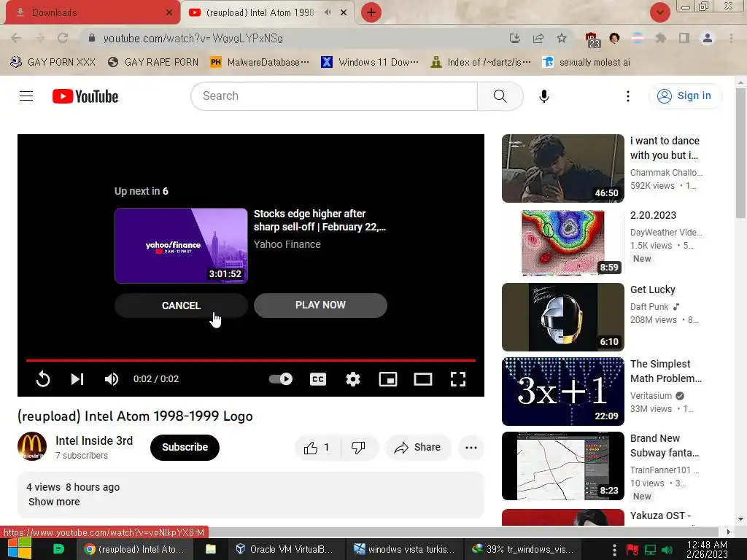The image size is (747, 560).
Task: Dislike the video
Action: pyautogui.click(x=358, y=448)
